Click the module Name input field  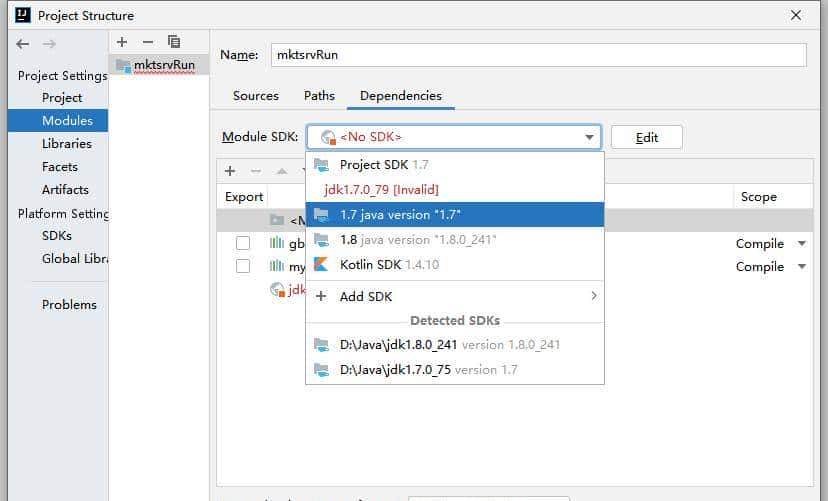pyautogui.click(x=539, y=55)
